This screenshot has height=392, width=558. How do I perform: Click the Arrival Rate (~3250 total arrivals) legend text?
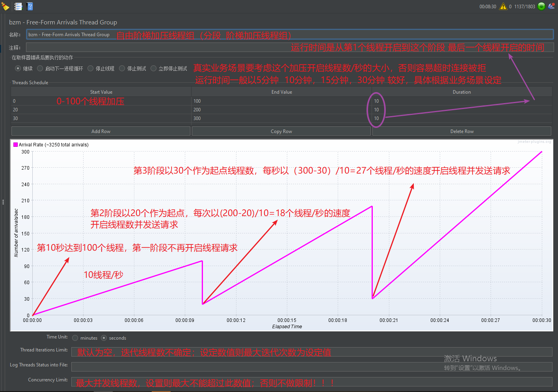coord(54,144)
